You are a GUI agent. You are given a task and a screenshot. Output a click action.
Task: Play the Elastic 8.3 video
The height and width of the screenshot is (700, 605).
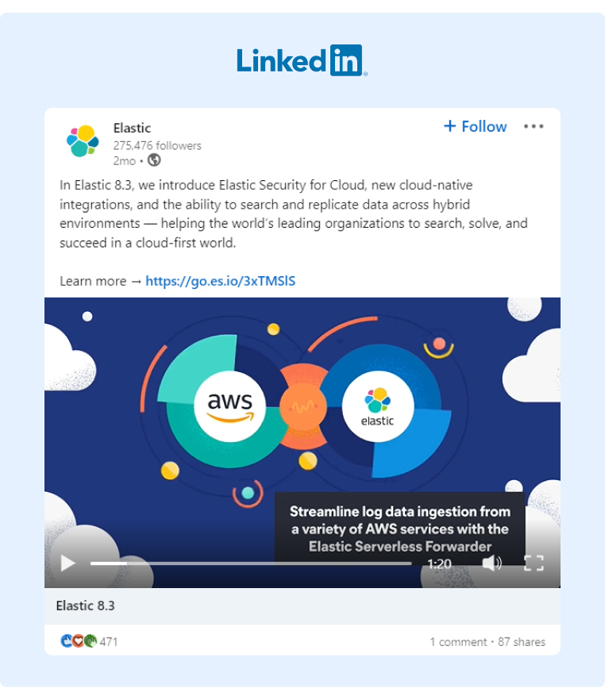pos(67,563)
